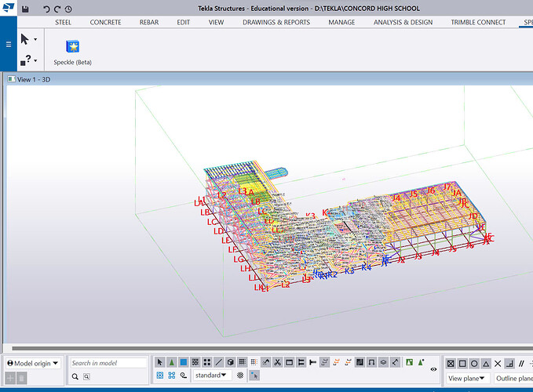533x392 pixels.
Task: Focus the Search in model field
Action: point(108,363)
